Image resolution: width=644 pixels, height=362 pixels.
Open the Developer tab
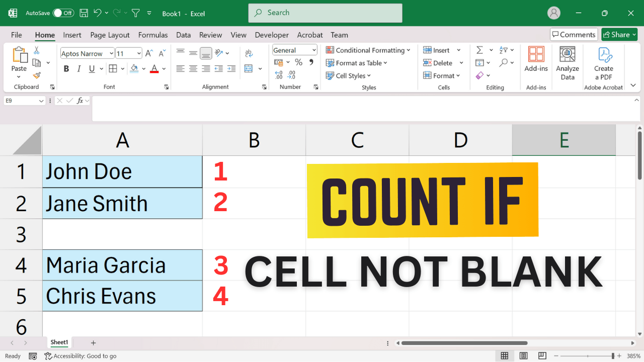click(x=272, y=35)
